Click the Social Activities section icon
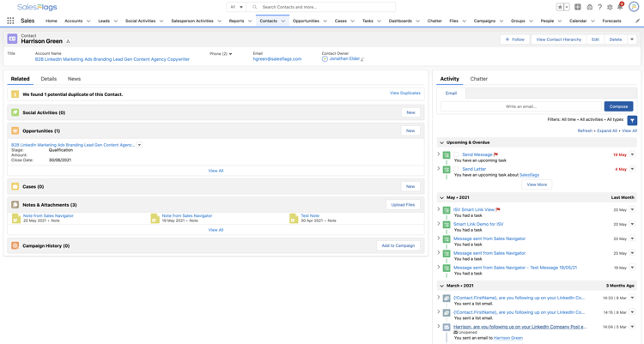This screenshot has height=344, width=644. click(x=15, y=112)
